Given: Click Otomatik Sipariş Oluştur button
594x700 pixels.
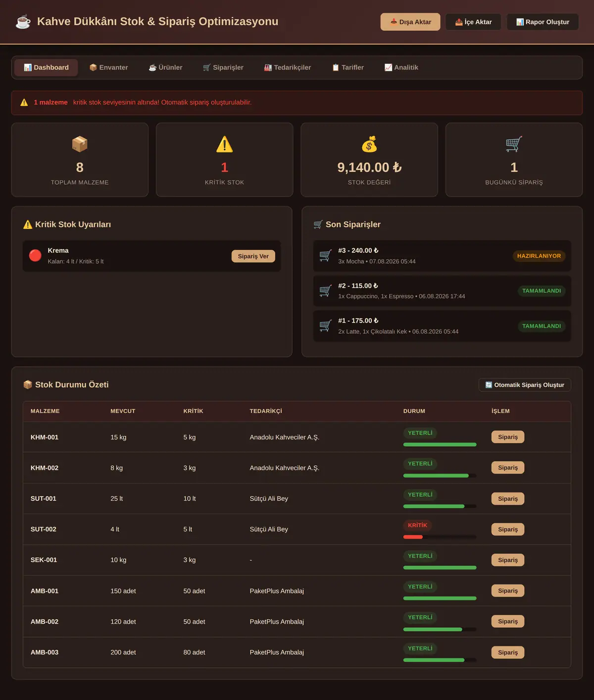Looking at the screenshot, I should point(525,385).
